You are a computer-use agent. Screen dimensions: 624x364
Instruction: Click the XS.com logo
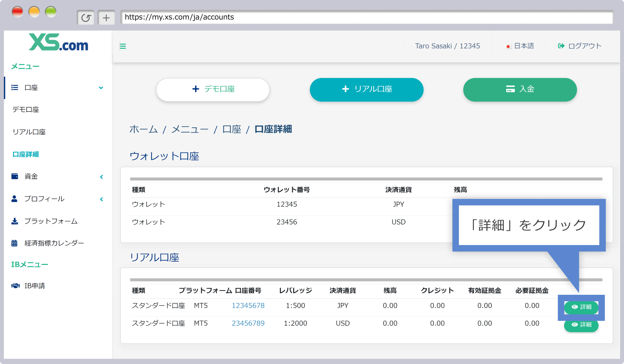pyautogui.click(x=58, y=42)
